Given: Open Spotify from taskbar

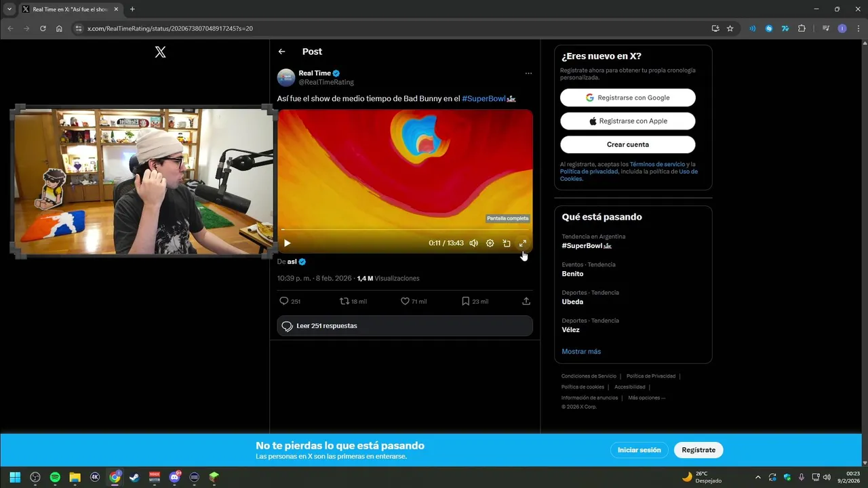Looking at the screenshot, I should coord(55,477).
